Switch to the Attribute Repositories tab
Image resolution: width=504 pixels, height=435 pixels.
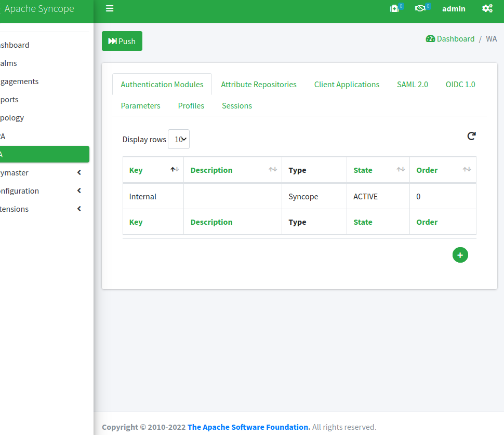point(259,85)
